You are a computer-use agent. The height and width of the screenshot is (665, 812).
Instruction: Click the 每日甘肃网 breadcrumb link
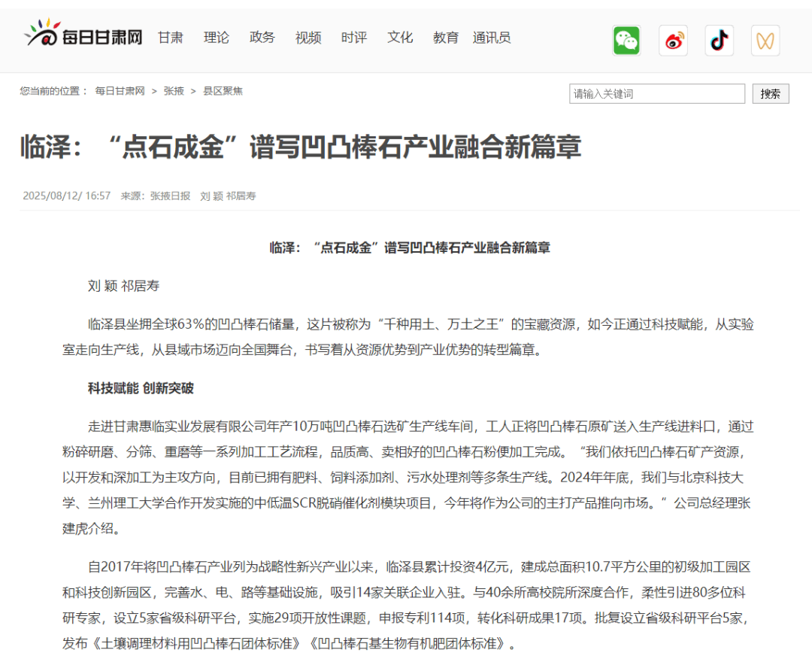click(x=120, y=91)
